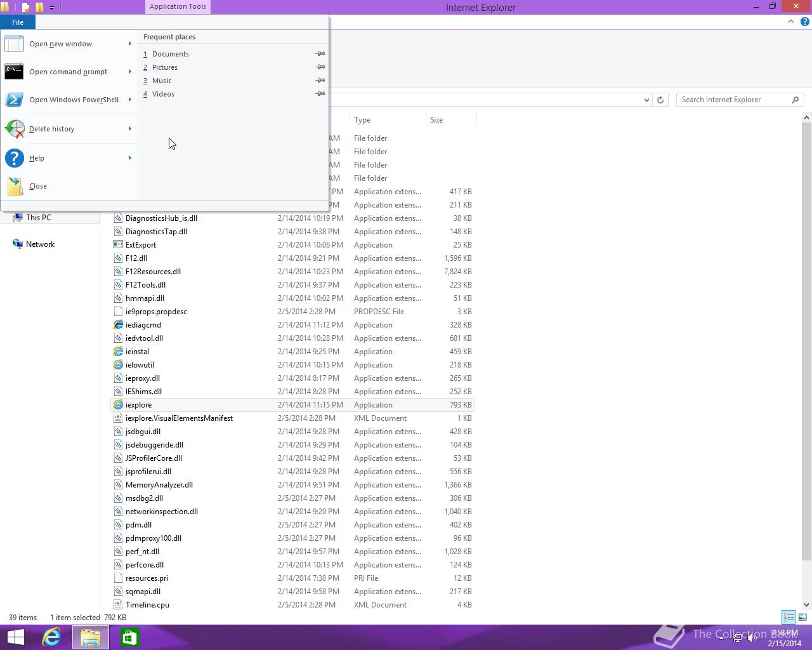Select the F12Resources.dll file
This screenshot has width=812, height=650.
coord(153,272)
